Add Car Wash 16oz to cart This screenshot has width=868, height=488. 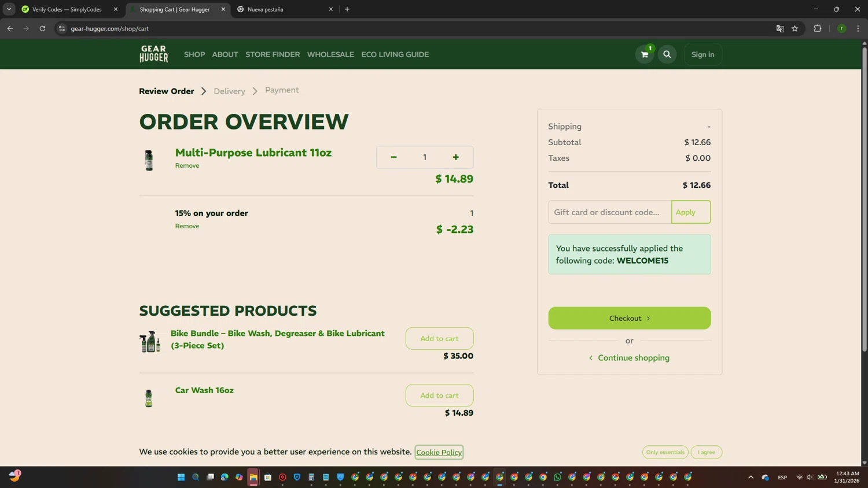[x=439, y=395]
